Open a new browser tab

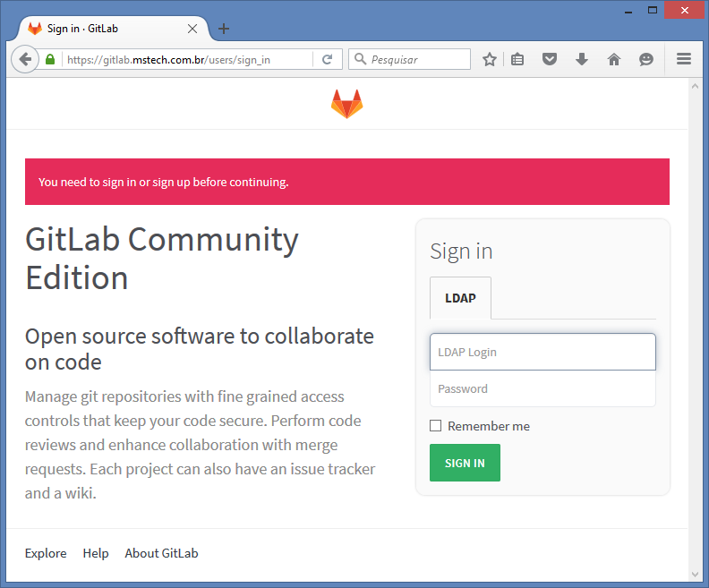[224, 29]
